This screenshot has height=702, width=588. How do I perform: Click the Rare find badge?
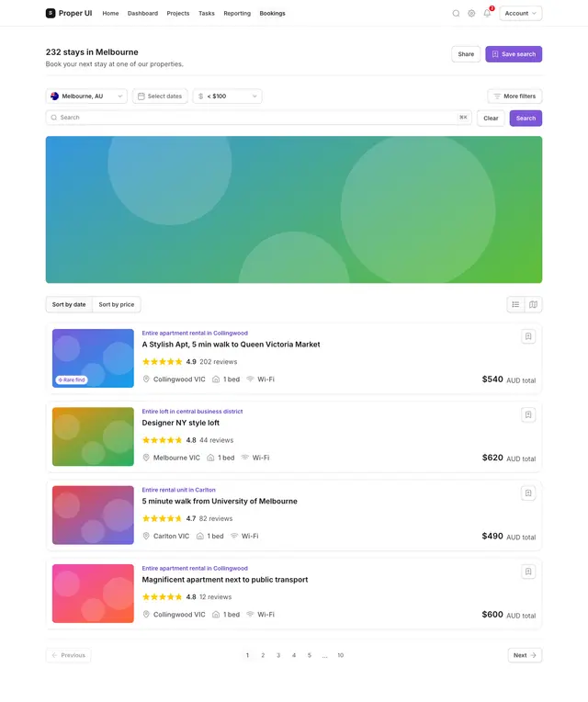[72, 379]
